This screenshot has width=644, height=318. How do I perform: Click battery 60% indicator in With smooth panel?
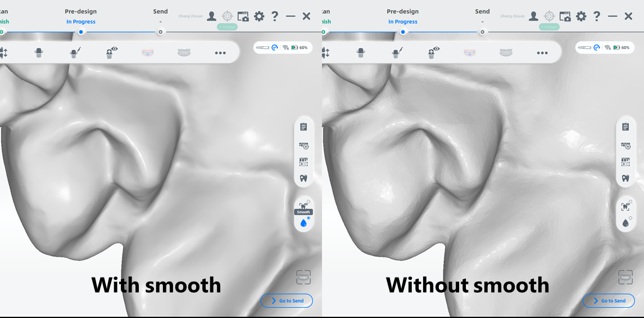tap(299, 48)
